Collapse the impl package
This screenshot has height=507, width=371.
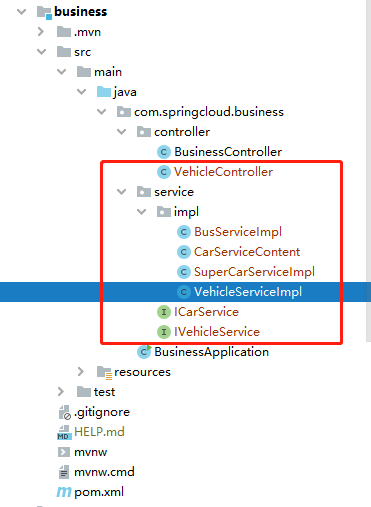[x=142, y=212]
